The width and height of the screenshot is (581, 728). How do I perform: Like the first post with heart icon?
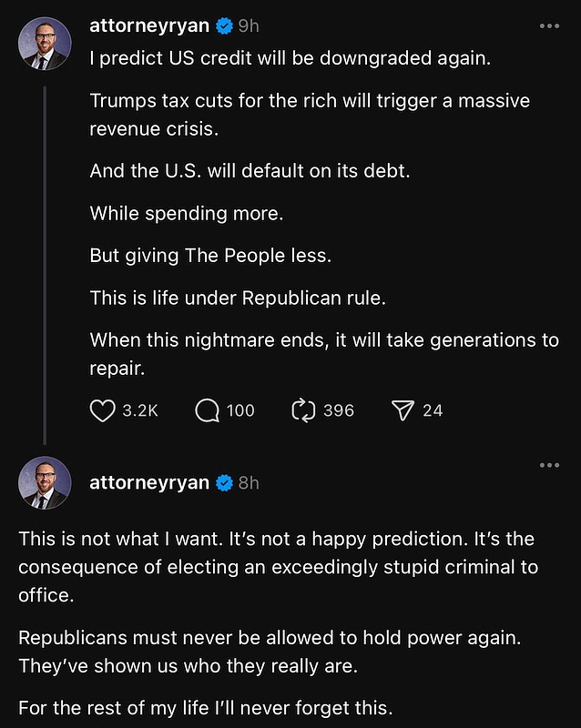coord(103,410)
